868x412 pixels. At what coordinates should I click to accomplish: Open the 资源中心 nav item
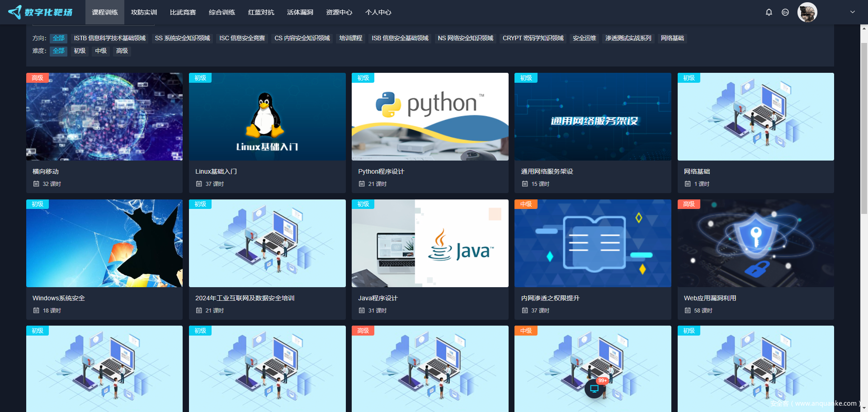pos(339,12)
